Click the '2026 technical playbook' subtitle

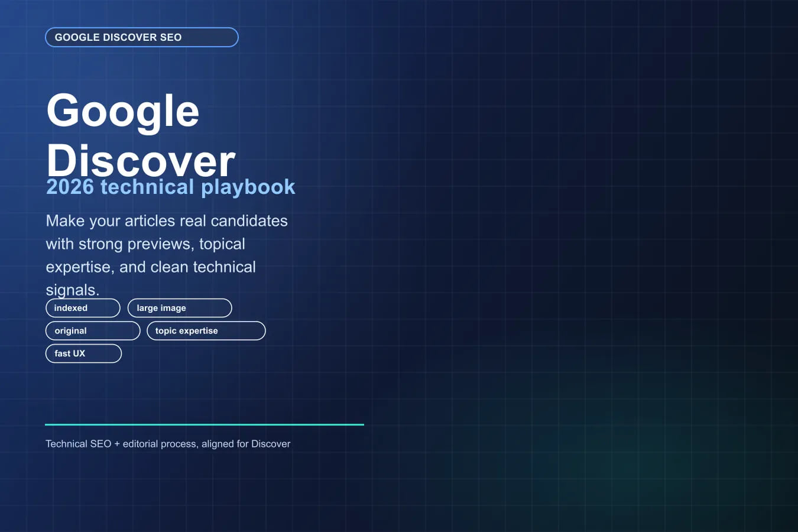click(x=171, y=187)
